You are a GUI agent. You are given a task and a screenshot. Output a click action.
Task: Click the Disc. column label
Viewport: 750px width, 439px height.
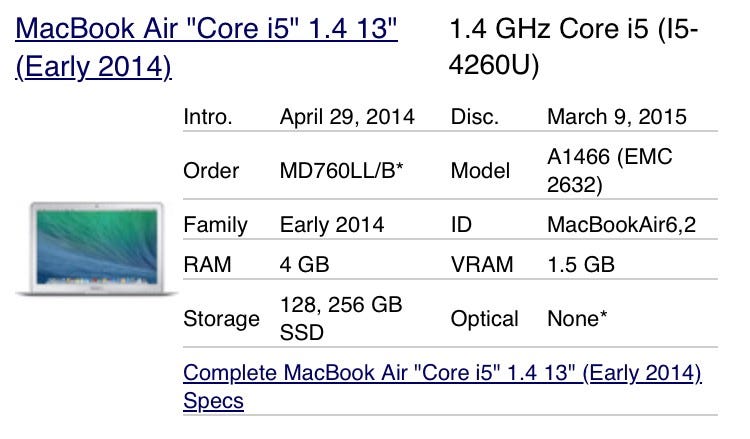(475, 116)
